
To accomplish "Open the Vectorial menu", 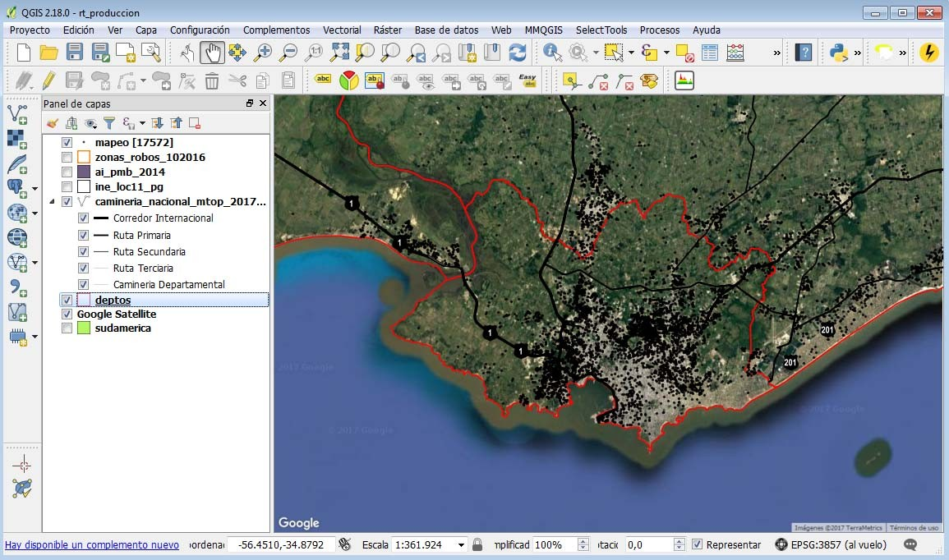I will pyautogui.click(x=341, y=30).
